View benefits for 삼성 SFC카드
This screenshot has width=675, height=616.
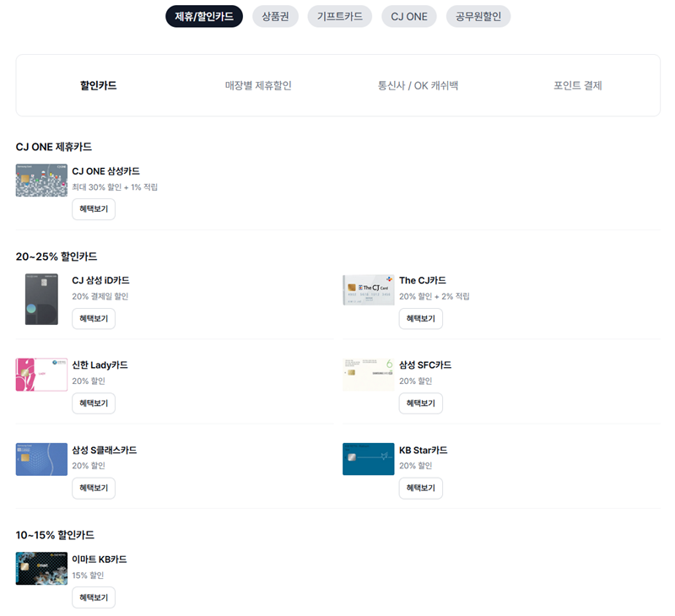coord(420,403)
